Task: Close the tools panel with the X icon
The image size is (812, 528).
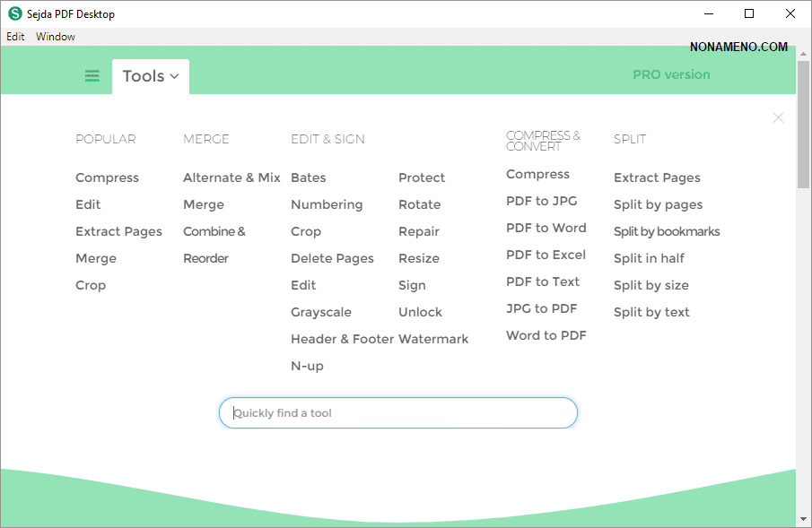Action: coord(778,117)
